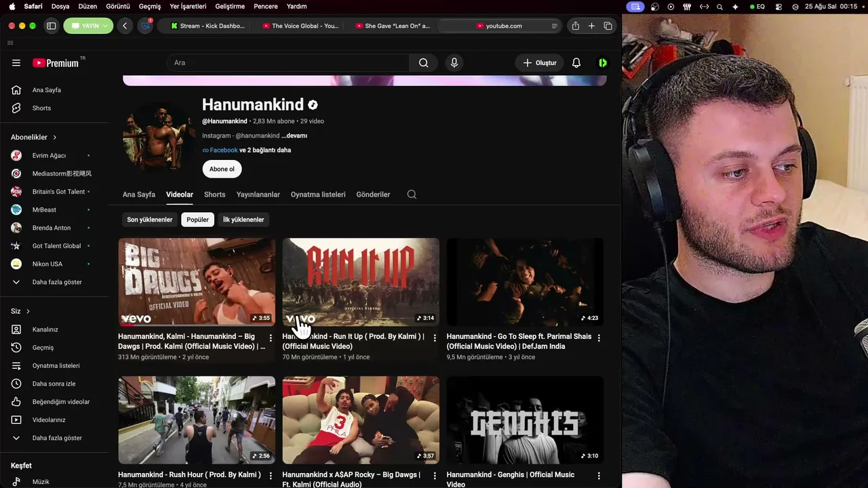This screenshot has width=868, height=488.
Task: Open the Hanumankind channel avatar
Action: pyautogui.click(x=159, y=137)
